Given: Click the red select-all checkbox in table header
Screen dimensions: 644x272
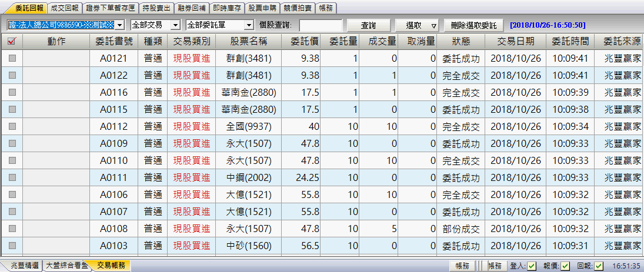Looking at the screenshot, I should point(12,41).
